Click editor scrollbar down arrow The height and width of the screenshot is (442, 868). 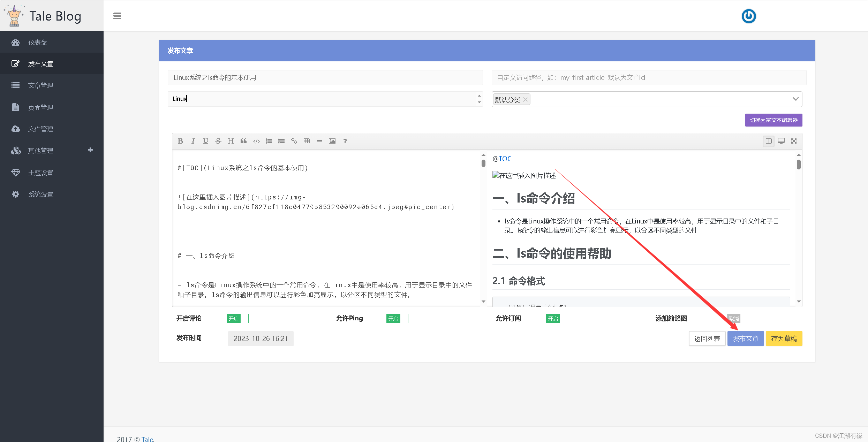[483, 302]
